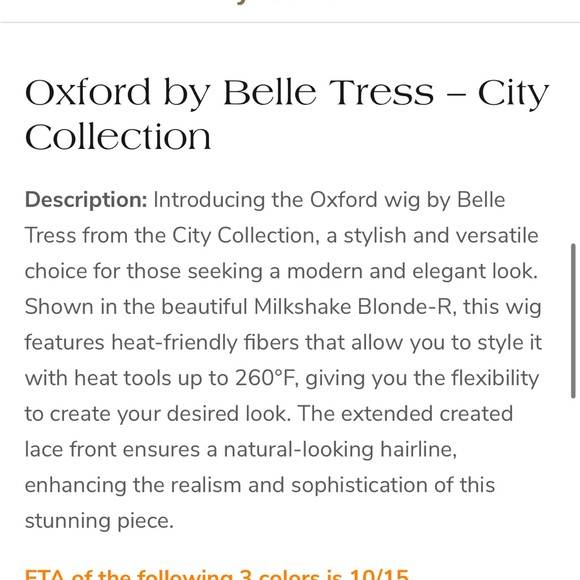Click 'modern and elegant look' text
580x580 pixels.
410,271
